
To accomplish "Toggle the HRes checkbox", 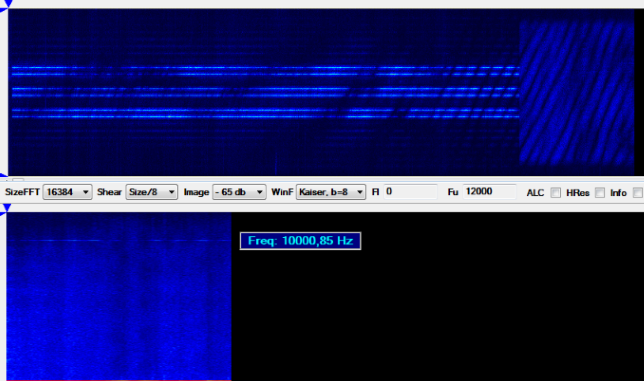I will [x=600, y=193].
